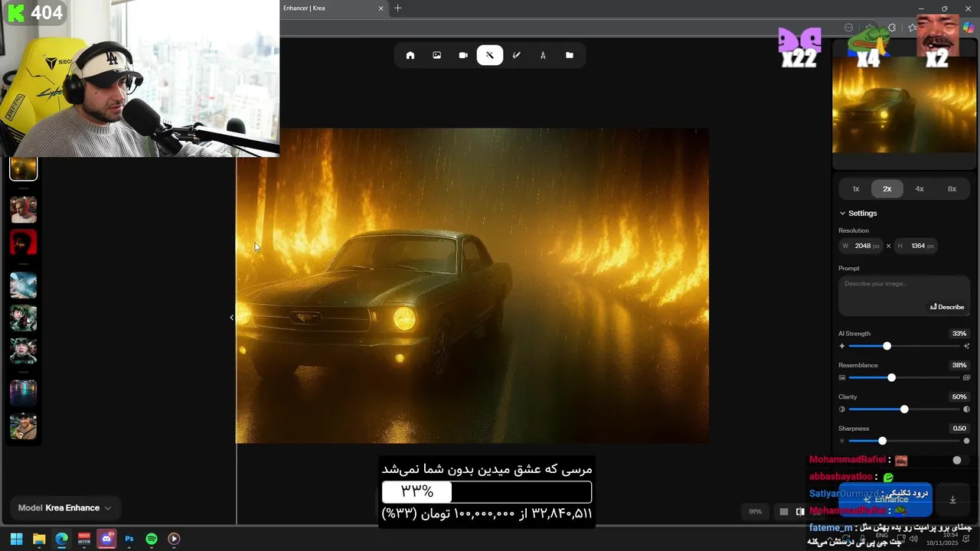Select 2x upscale factor
Screen dimensions: 980x551
(x=887, y=189)
